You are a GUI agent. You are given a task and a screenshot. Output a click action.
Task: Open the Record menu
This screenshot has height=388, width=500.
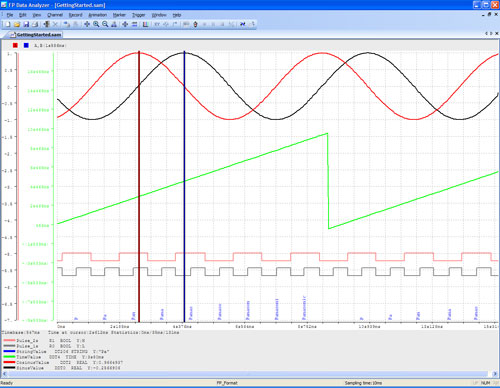(75, 15)
